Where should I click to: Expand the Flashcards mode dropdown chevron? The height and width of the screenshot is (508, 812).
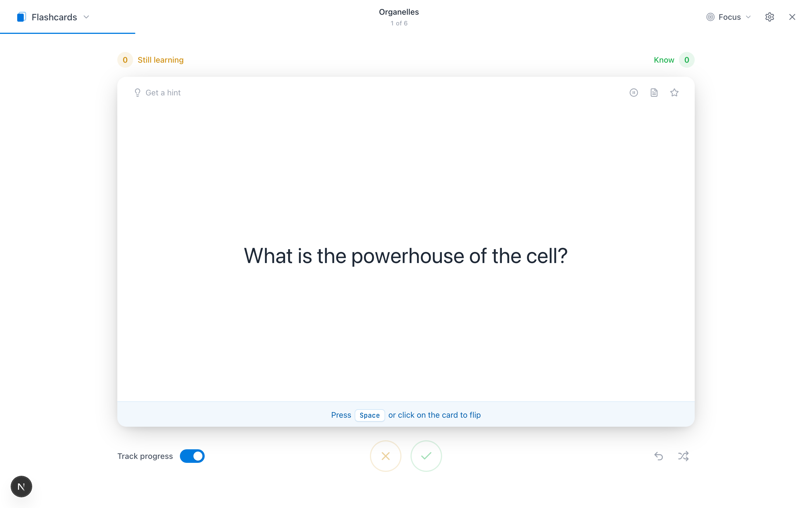click(86, 17)
